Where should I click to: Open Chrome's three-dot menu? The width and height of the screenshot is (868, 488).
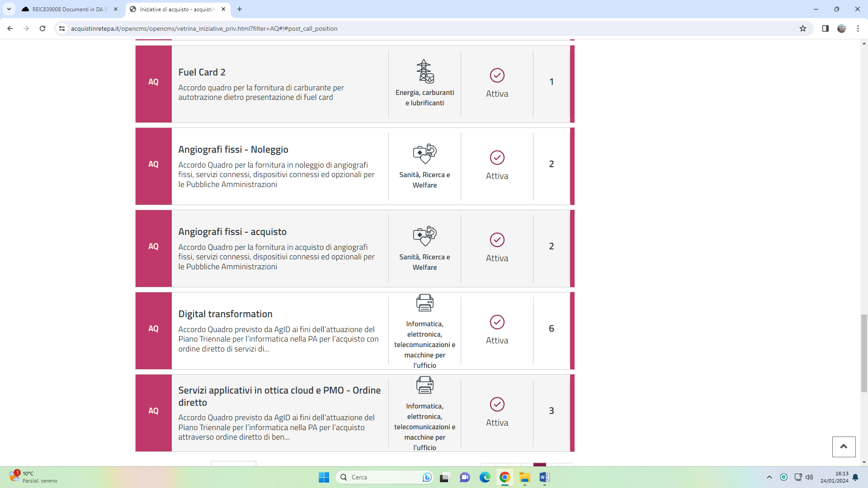coord(858,28)
